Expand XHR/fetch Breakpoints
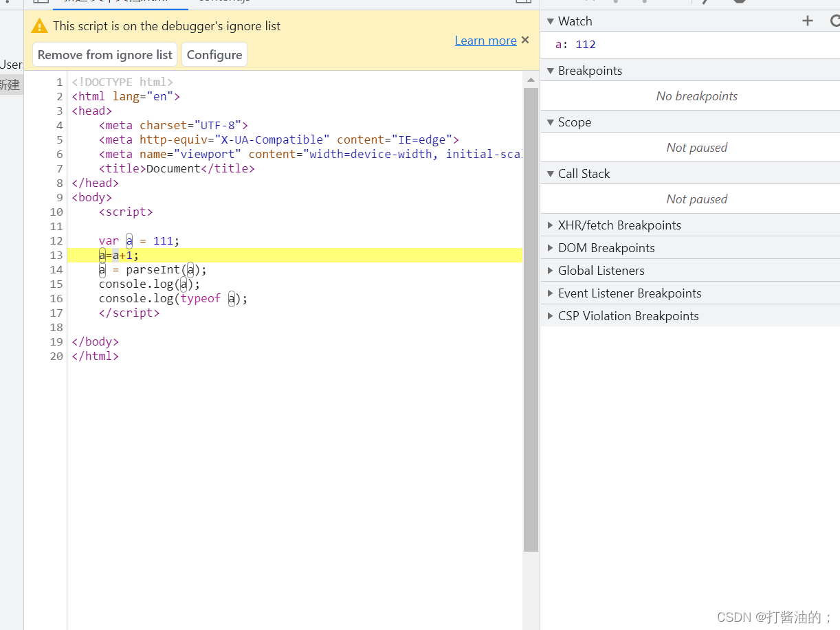The height and width of the screenshot is (630, 840). tap(549, 225)
